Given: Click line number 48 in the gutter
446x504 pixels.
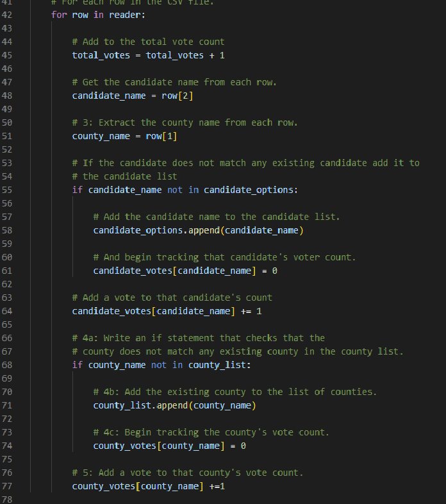Looking at the screenshot, I should (7, 96).
